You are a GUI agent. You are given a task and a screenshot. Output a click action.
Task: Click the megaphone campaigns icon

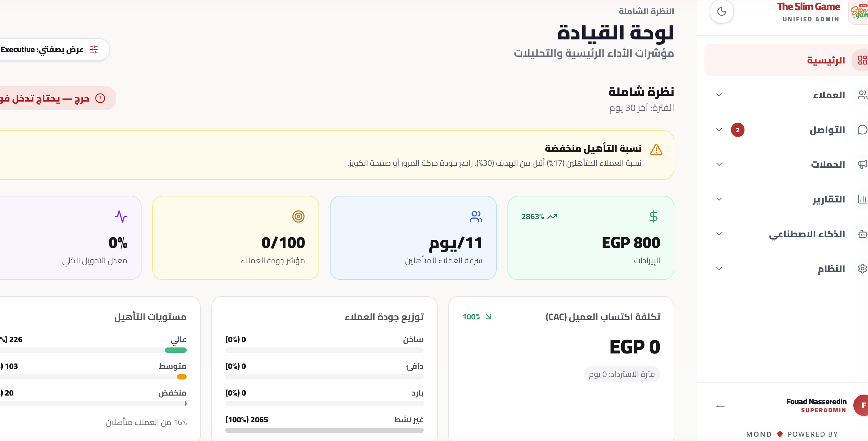[862, 164]
